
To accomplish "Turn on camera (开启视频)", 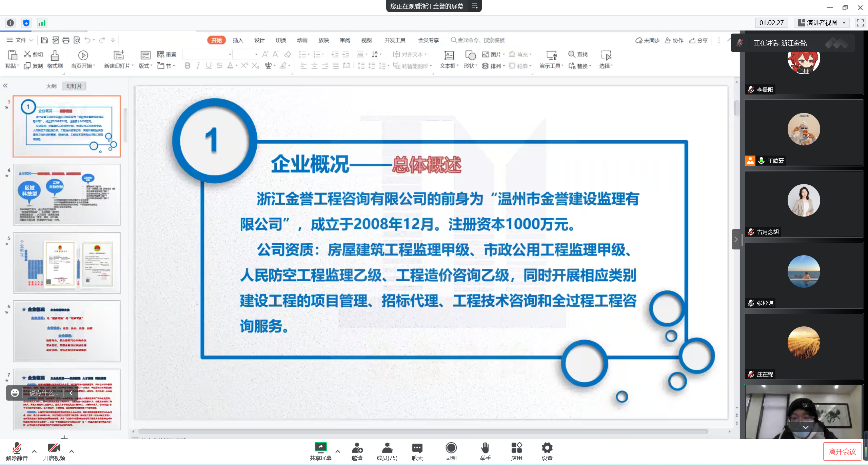I will [54, 451].
